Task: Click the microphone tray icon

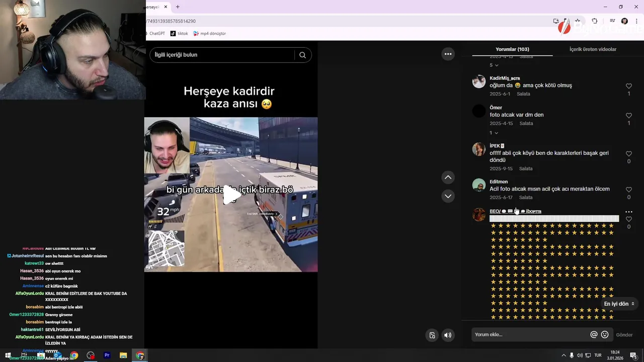Action: [572, 355]
